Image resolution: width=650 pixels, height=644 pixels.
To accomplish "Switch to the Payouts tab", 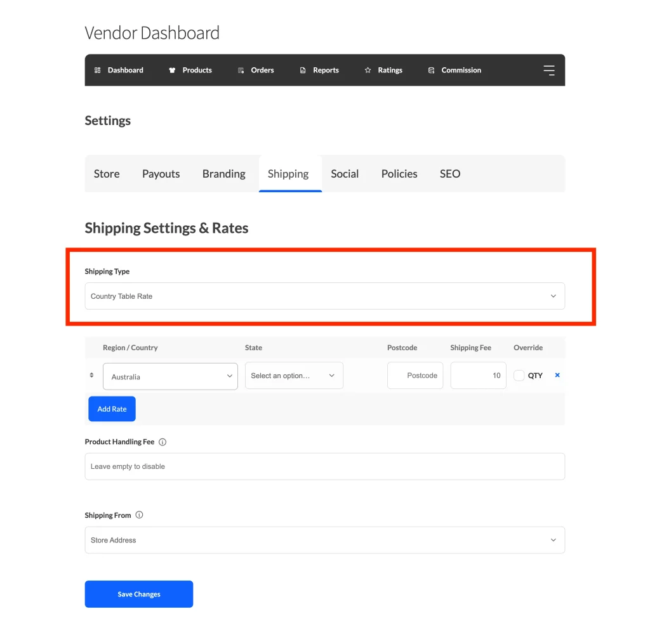I will click(x=161, y=174).
